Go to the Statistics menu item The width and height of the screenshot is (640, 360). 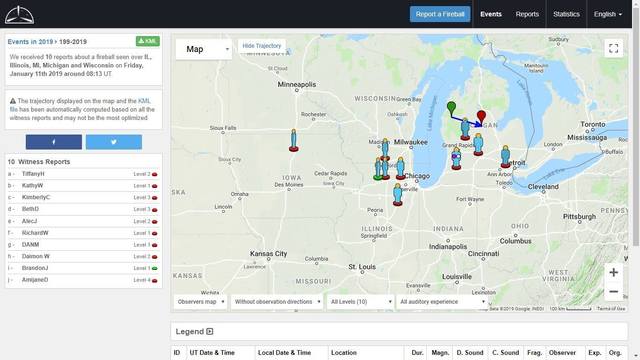coord(566,14)
